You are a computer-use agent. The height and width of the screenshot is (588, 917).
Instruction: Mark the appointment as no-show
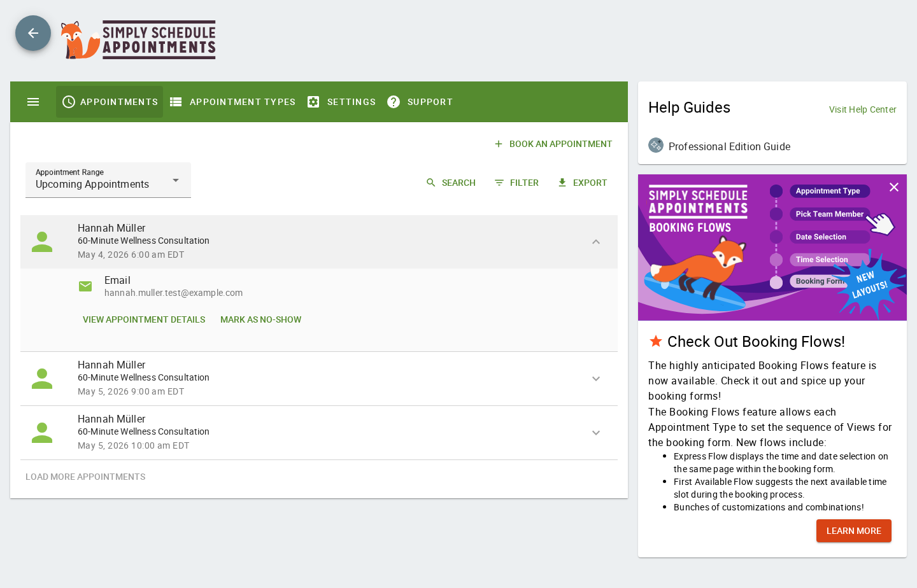pos(261,319)
